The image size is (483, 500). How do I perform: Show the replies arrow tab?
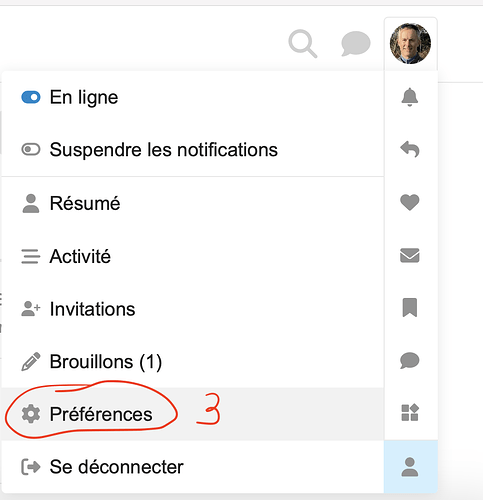click(x=410, y=149)
